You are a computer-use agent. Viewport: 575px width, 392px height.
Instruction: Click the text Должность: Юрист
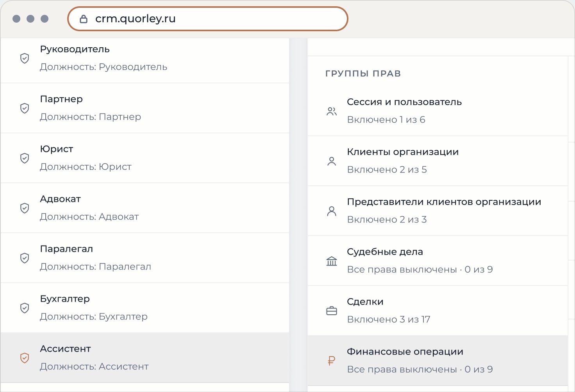pos(86,167)
